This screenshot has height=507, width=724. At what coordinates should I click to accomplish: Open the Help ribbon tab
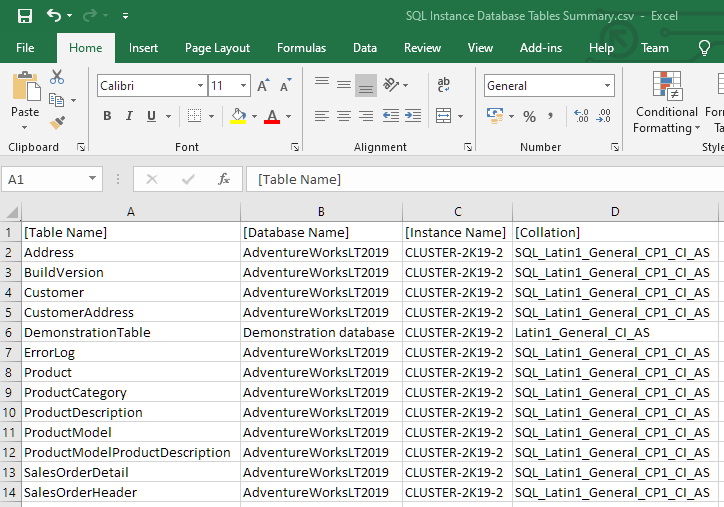click(x=601, y=48)
